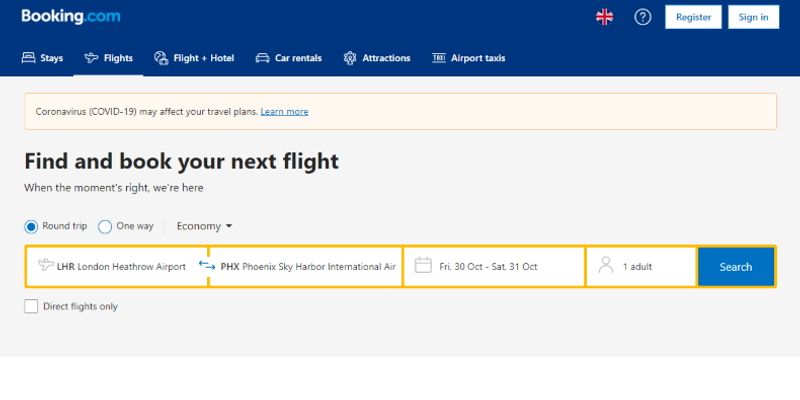Click the calendar icon in date field
Image resolution: width=800 pixels, height=400 pixels.
coord(423,266)
